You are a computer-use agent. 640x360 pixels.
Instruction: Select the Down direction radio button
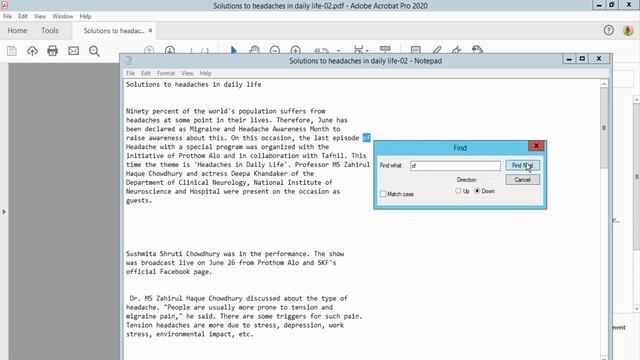477,191
